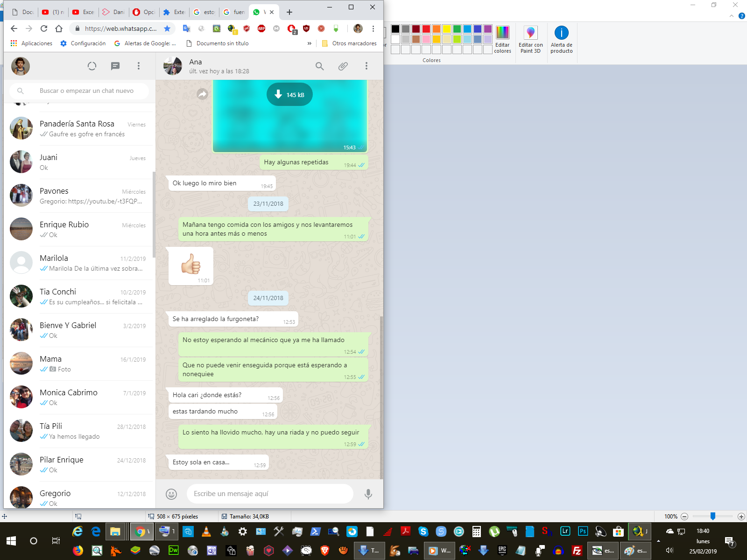
Task: Pick the red color swatch in Paint
Action: 426,29
